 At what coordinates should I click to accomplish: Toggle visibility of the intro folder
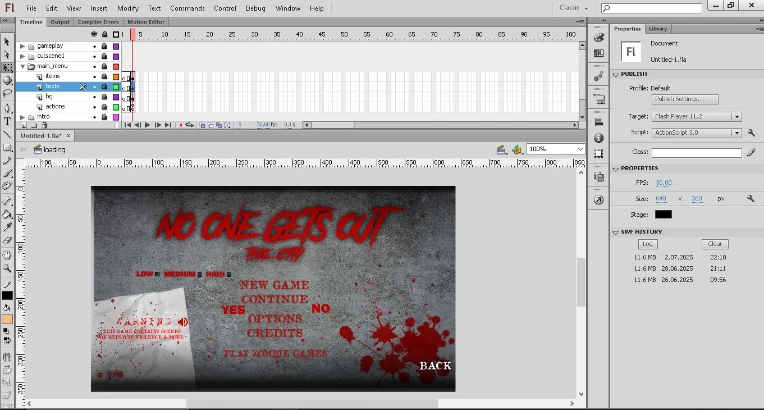point(95,117)
